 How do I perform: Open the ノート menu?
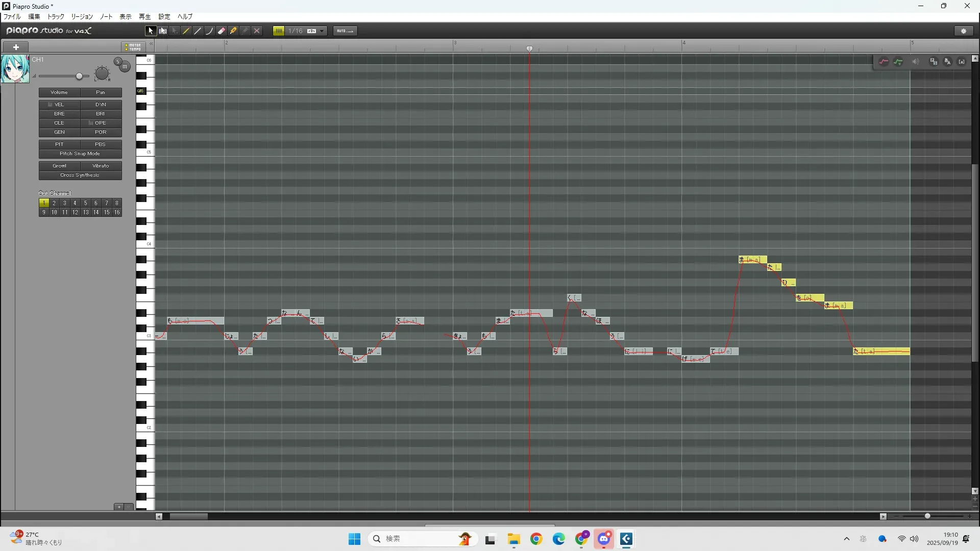pos(106,17)
